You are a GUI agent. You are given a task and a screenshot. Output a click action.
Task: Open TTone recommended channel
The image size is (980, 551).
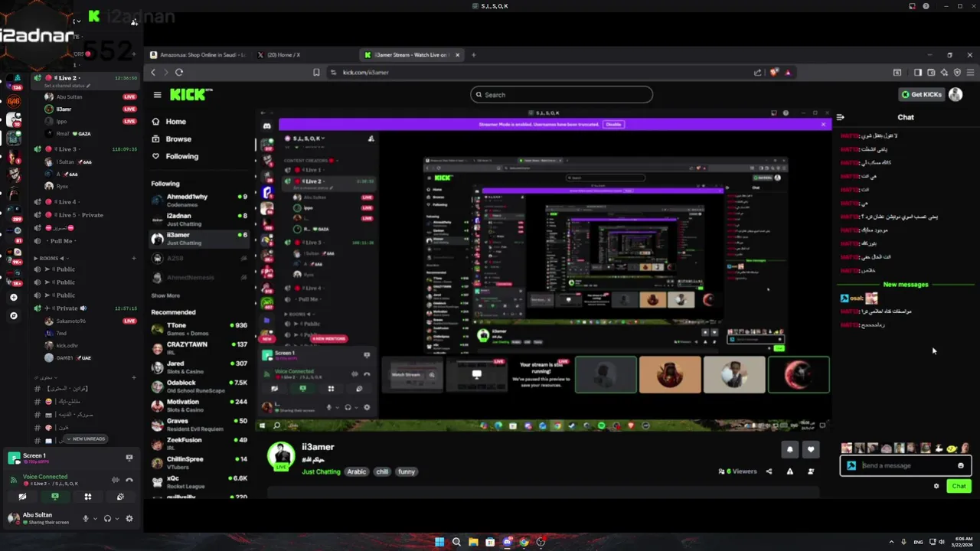(199, 329)
